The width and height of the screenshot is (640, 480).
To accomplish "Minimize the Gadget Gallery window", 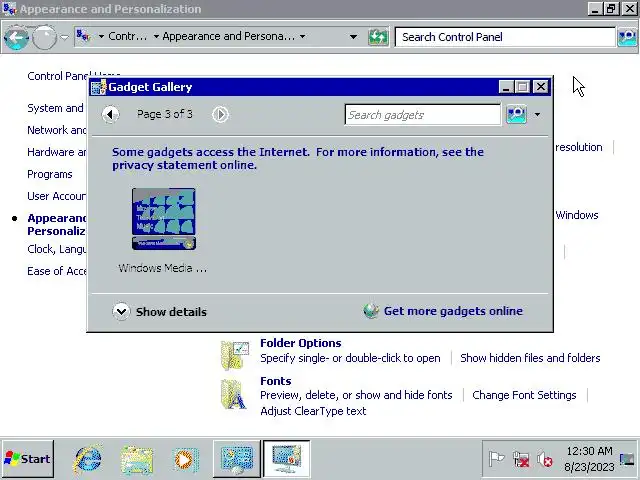I will tap(506, 87).
